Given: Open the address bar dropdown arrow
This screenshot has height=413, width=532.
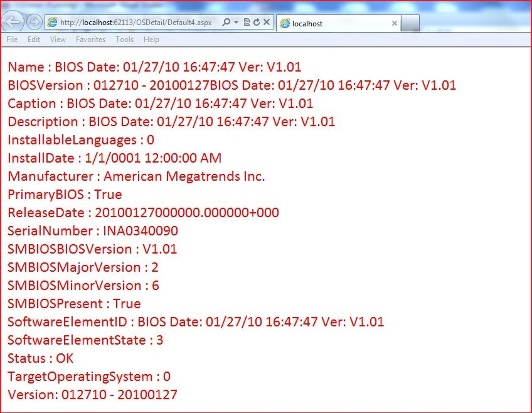Looking at the screenshot, I should coord(236,23).
